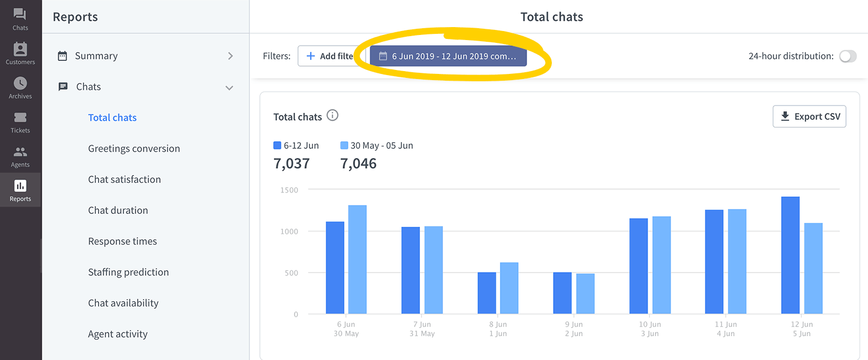Click the 7,046 total value
The height and width of the screenshot is (360, 868).
pos(358,164)
